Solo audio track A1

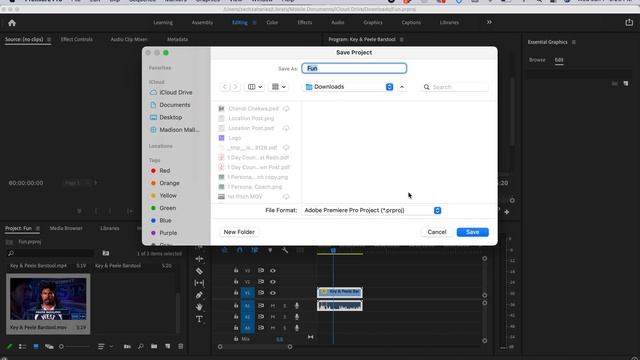point(285,306)
